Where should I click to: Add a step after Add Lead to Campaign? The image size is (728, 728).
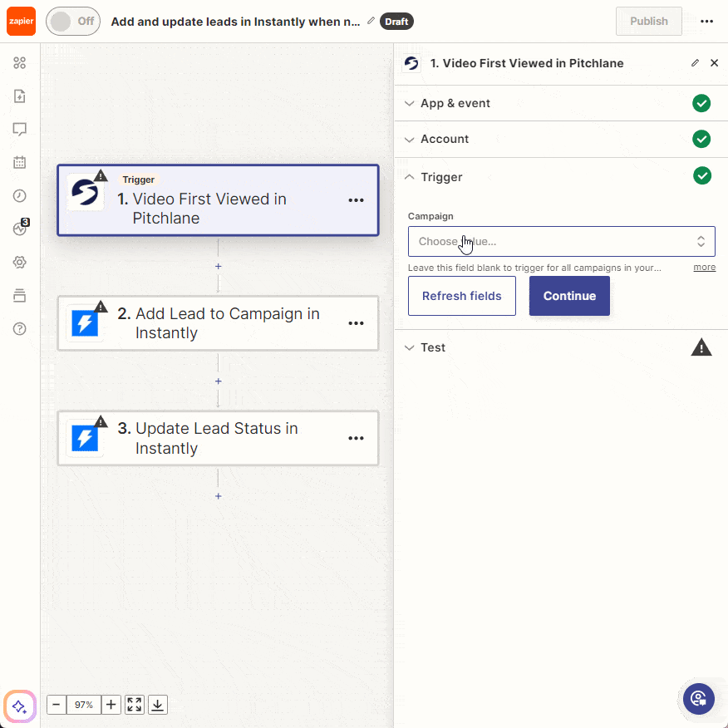tap(219, 381)
